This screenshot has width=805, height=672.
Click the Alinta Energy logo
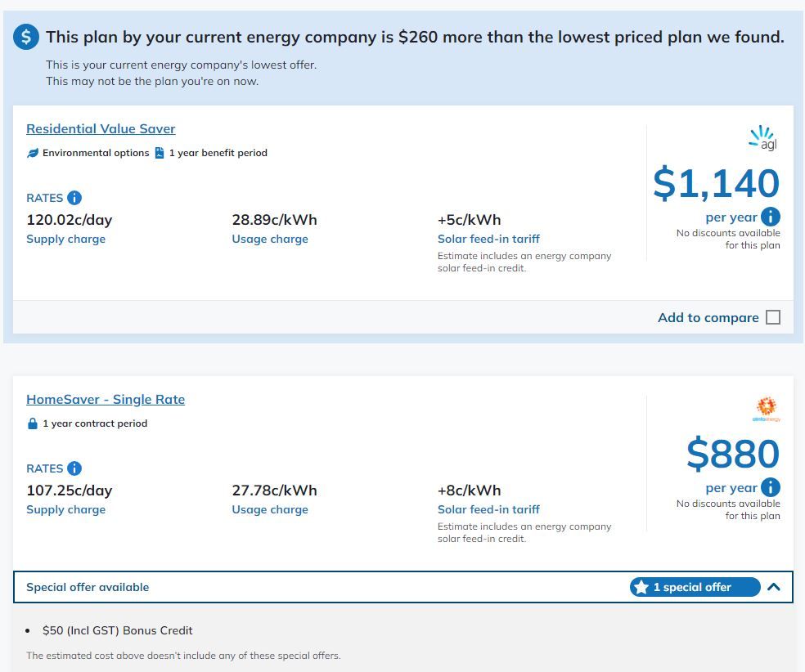[x=767, y=409]
